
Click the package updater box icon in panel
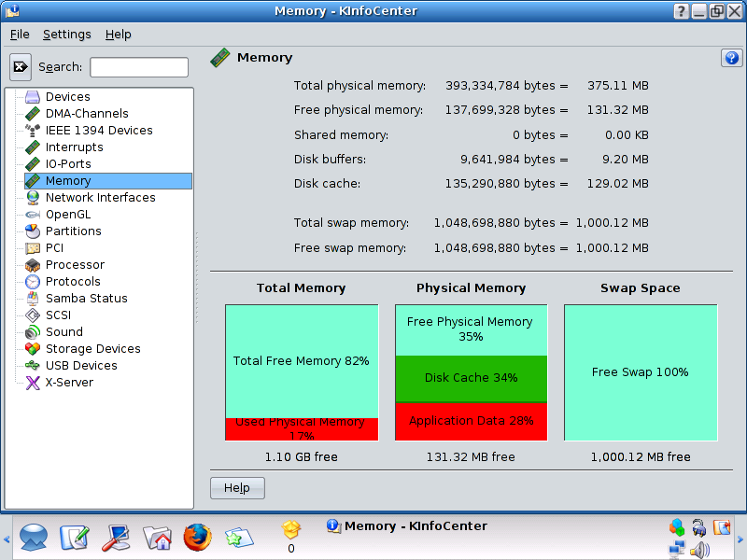point(291,528)
